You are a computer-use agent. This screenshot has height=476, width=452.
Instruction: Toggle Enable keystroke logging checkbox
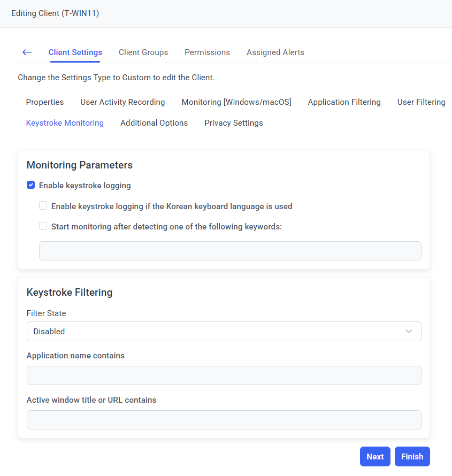(x=31, y=186)
